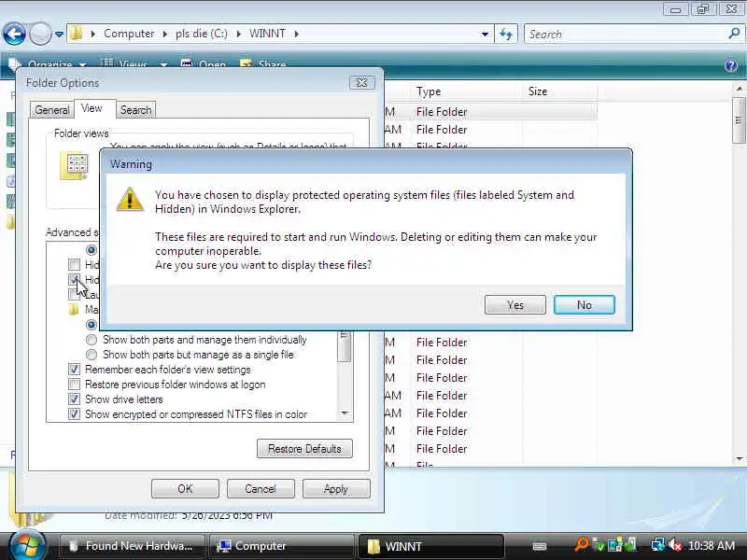The height and width of the screenshot is (560, 747).
Task: Sort by the Size column header
Action: click(x=558, y=91)
